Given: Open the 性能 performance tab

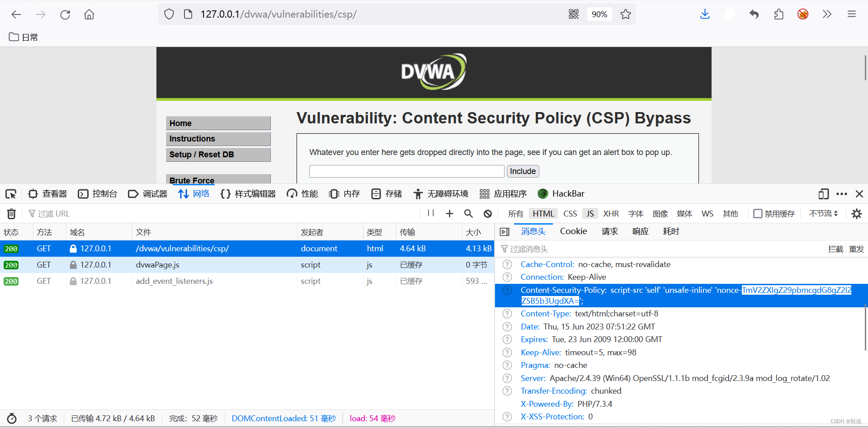Looking at the screenshot, I should [302, 194].
